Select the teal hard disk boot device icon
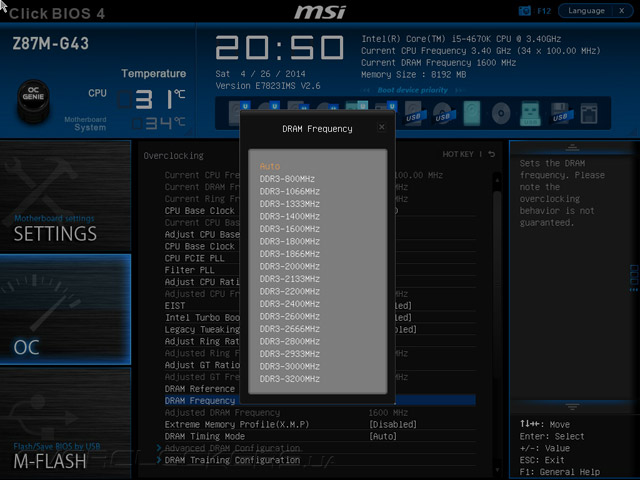Image resolution: width=640 pixels, height=480 pixels. click(472, 113)
